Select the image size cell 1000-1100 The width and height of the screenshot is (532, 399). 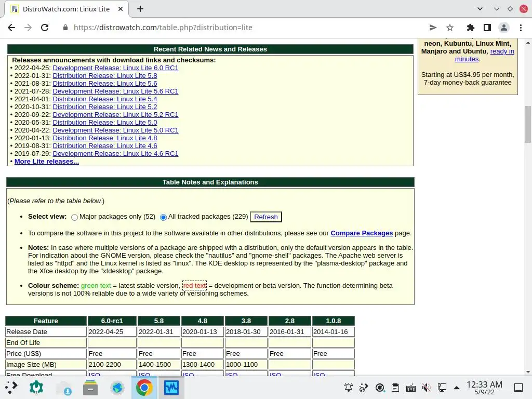pyautogui.click(x=246, y=365)
